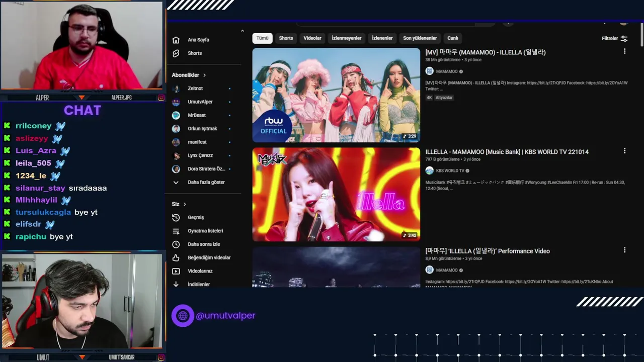The image size is (644, 362).
Task: Click the 4K badge
Action: 429,98
